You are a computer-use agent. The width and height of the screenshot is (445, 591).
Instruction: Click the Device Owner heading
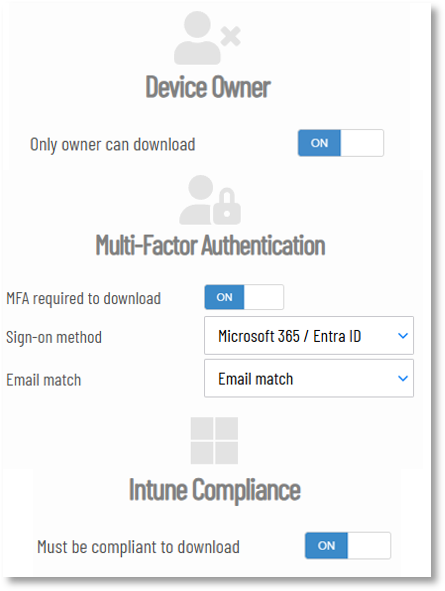pyautogui.click(x=208, y=87)
